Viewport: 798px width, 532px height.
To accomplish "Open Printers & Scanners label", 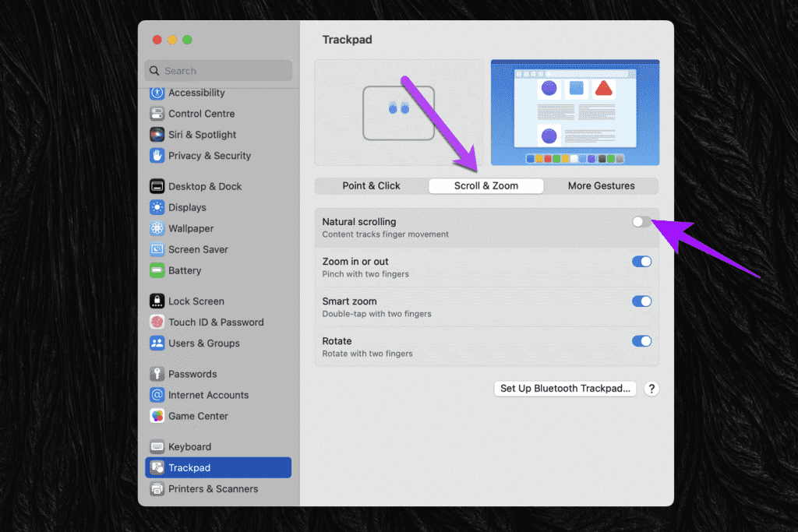I will 213,488.
